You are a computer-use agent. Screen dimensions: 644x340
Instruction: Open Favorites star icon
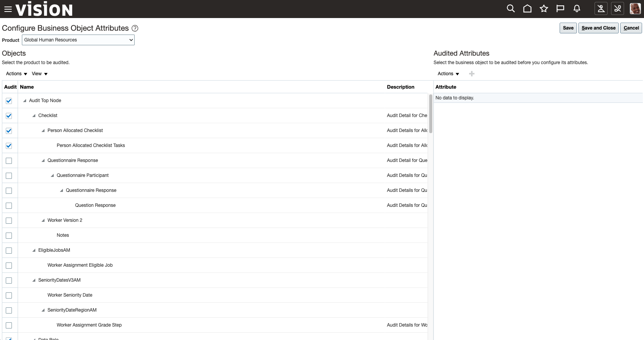pos(544,8)
